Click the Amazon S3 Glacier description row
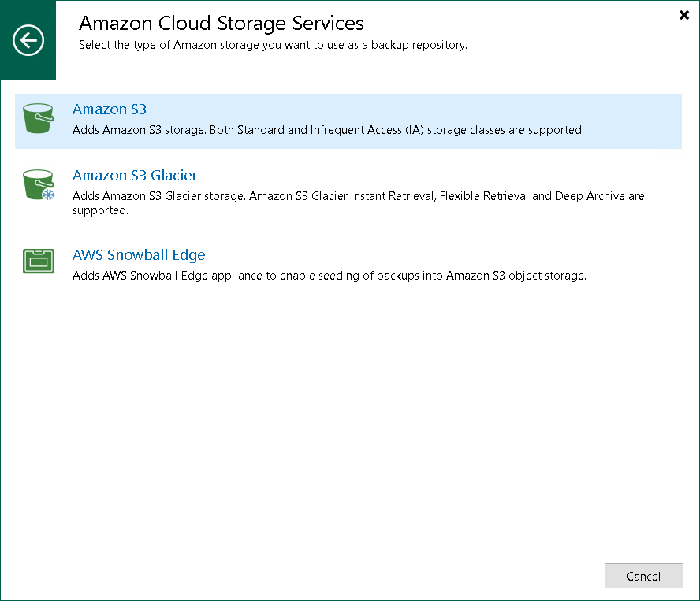 tap(358, 202)
